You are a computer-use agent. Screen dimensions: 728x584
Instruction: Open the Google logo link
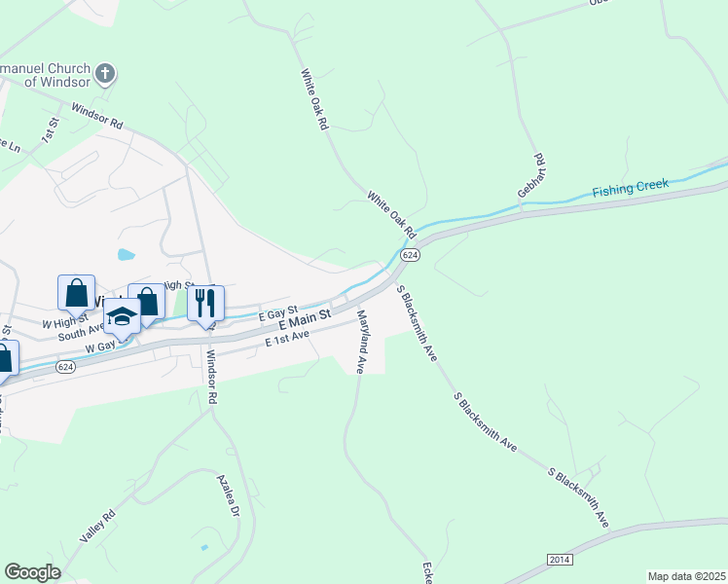[32, 572]
